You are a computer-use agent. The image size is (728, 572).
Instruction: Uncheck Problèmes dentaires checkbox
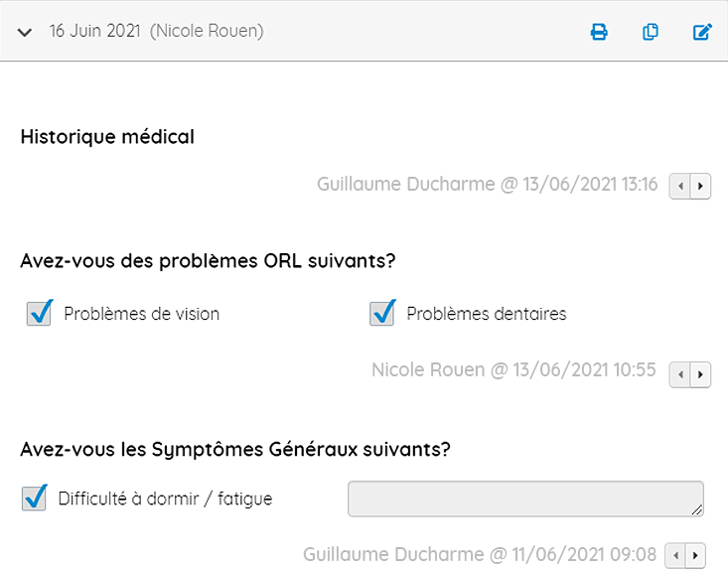pyautogui.click(x=382, y=314)
